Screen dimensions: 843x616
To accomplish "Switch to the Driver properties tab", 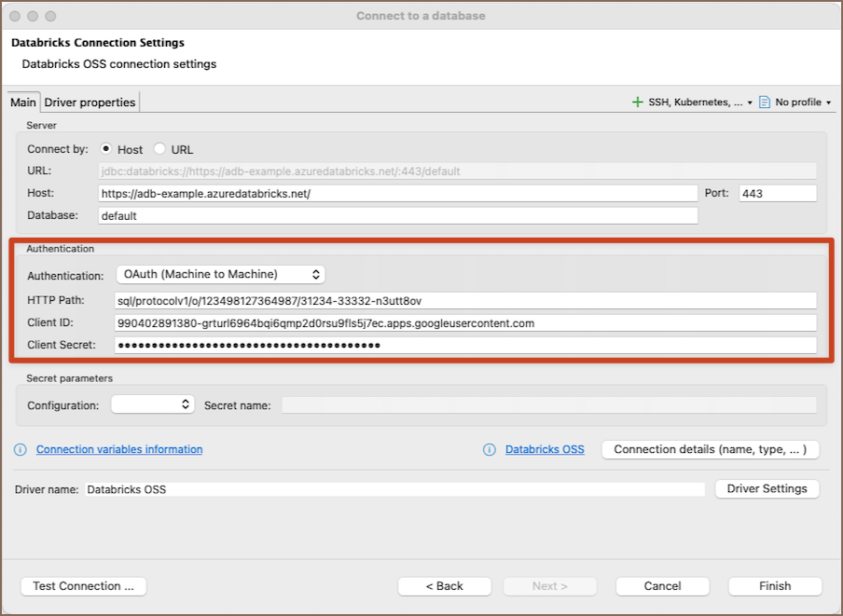I will (x=90, y=103).
